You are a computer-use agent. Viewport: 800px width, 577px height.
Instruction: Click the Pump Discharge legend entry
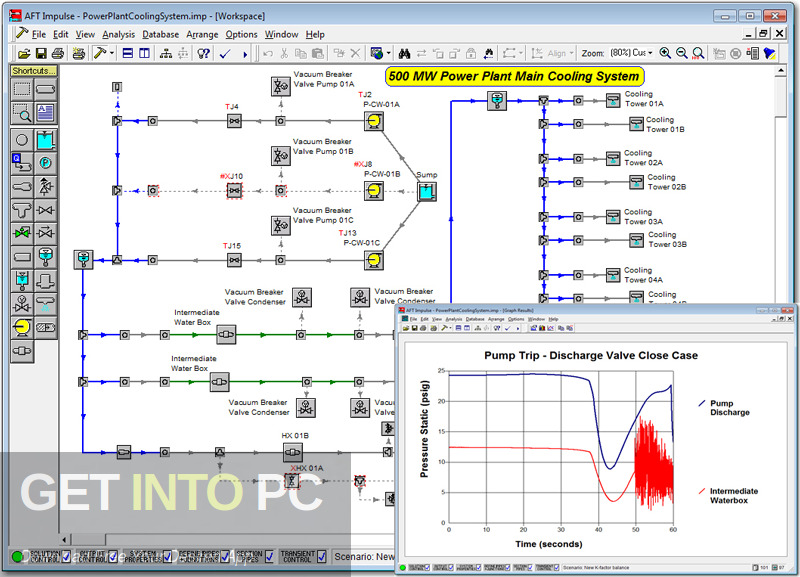723,408
